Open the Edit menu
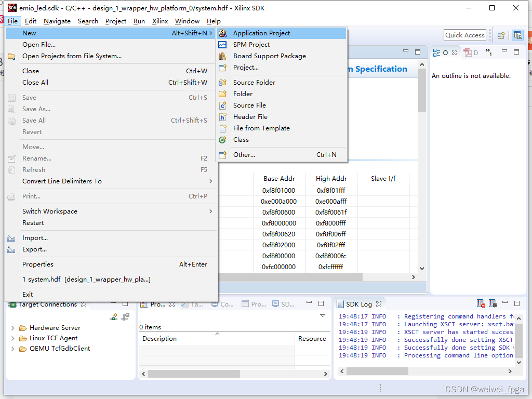532x399 pixels. (x=31, y=21)
